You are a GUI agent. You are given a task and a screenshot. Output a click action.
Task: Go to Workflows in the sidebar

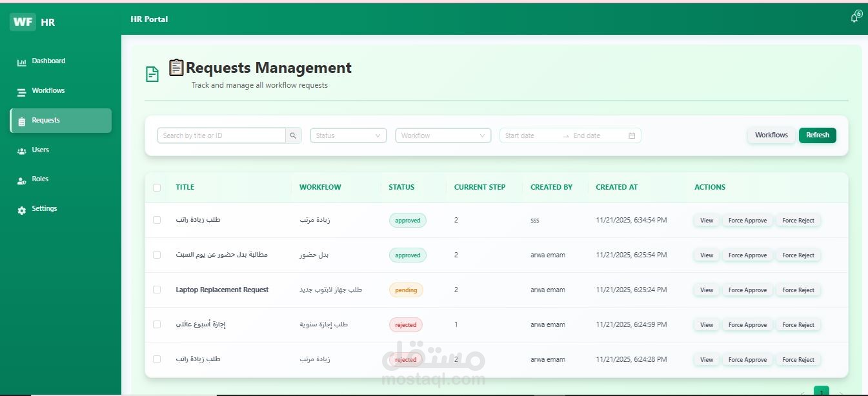pyautogui.click(x=61, y=91)
